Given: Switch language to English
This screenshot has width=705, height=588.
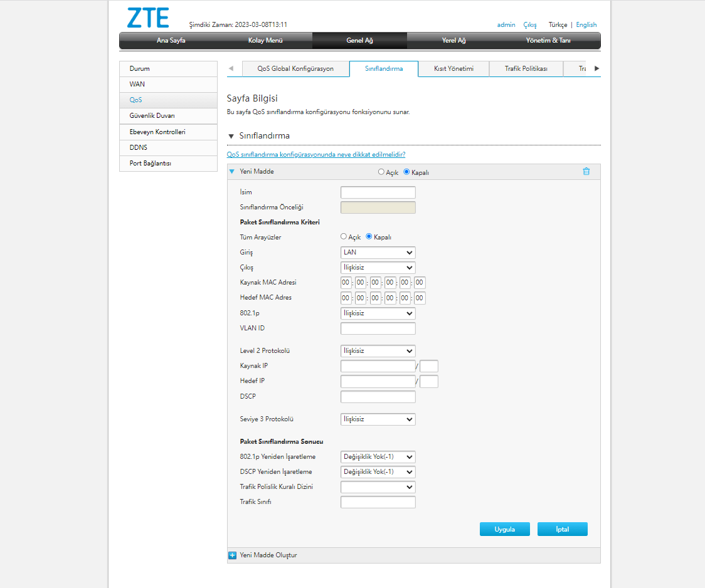Looking at the screenshot, I should click(x=586, y=24).
